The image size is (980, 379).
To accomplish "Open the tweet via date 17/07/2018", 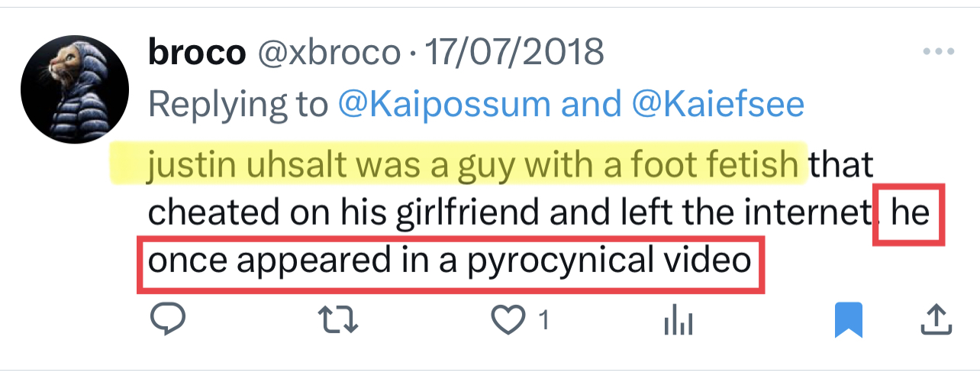I will [x=514, y=52].
